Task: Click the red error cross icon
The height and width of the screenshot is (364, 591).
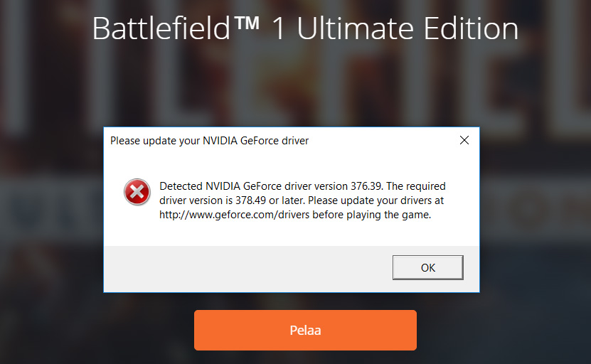Action: [x=137, y=192]
